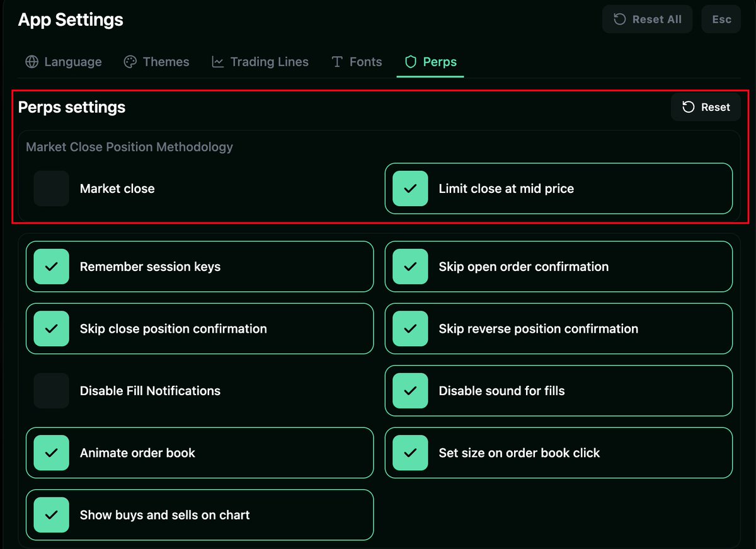Image resolution: width=756 pixels, height=549 pixels.
Task: Go to the Trading Lines tab
Action: [269, 62]
